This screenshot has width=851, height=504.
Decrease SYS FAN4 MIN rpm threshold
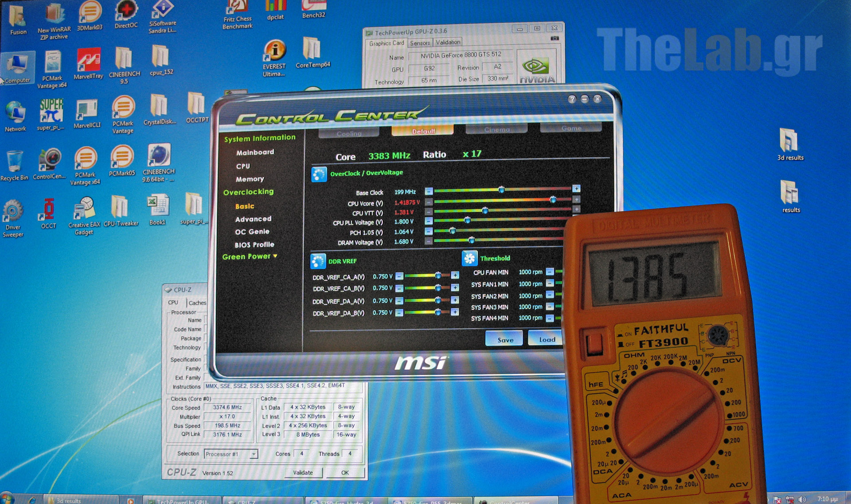[x=550, y=318]
